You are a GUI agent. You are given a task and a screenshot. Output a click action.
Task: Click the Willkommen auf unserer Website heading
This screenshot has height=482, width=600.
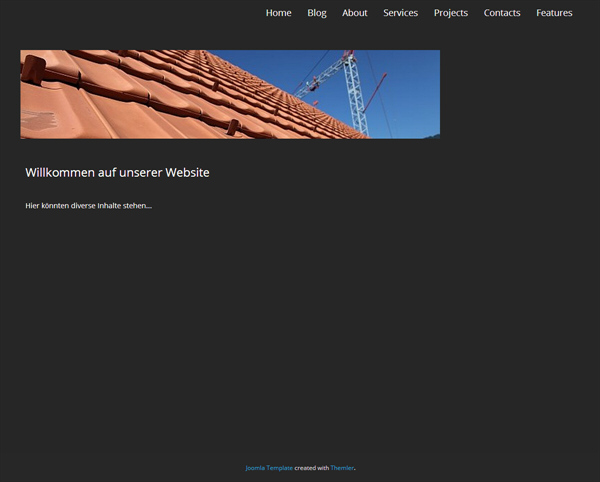[117, 173]
